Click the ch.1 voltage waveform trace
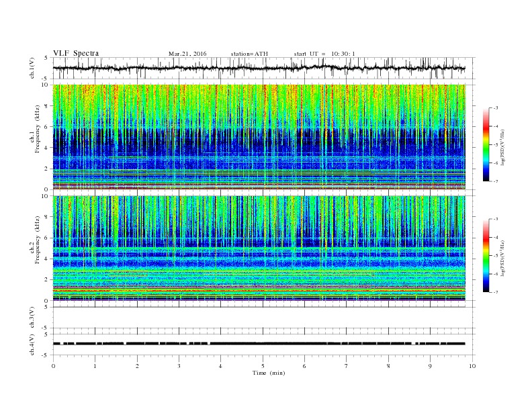The width and height of the screenshot is (532, 411). click(x=259, y=68)
